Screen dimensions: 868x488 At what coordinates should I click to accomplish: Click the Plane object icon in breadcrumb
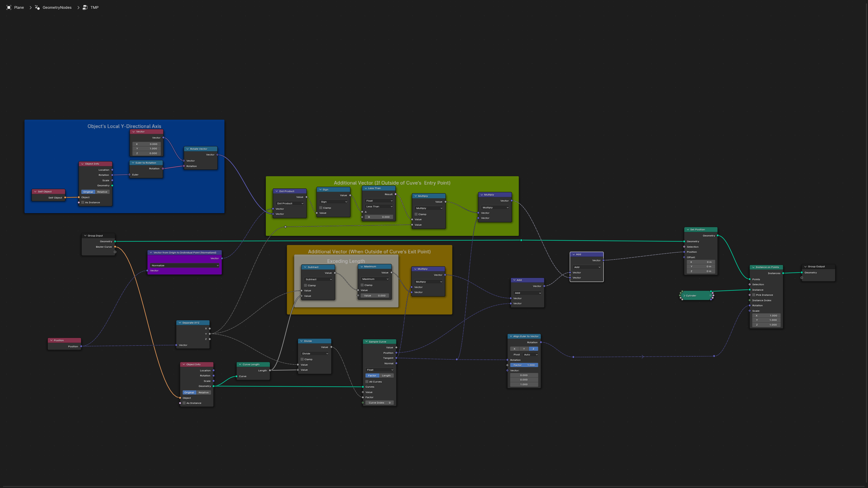(9, 7)
